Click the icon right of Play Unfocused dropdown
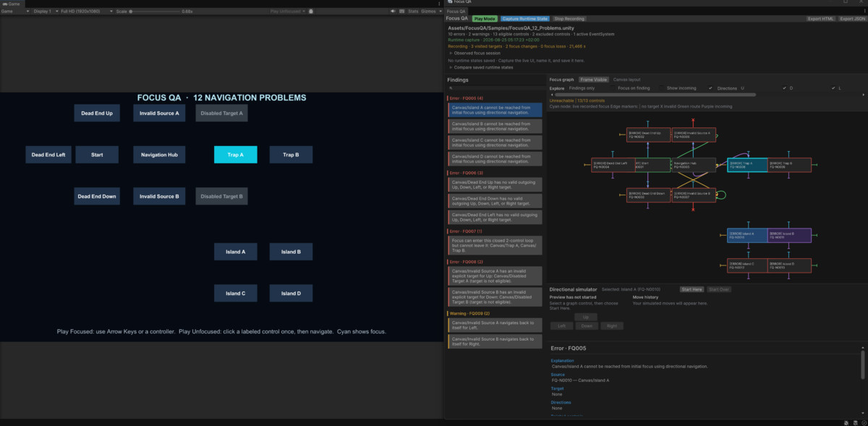This screenshot has height=426, width=868. 310,12
